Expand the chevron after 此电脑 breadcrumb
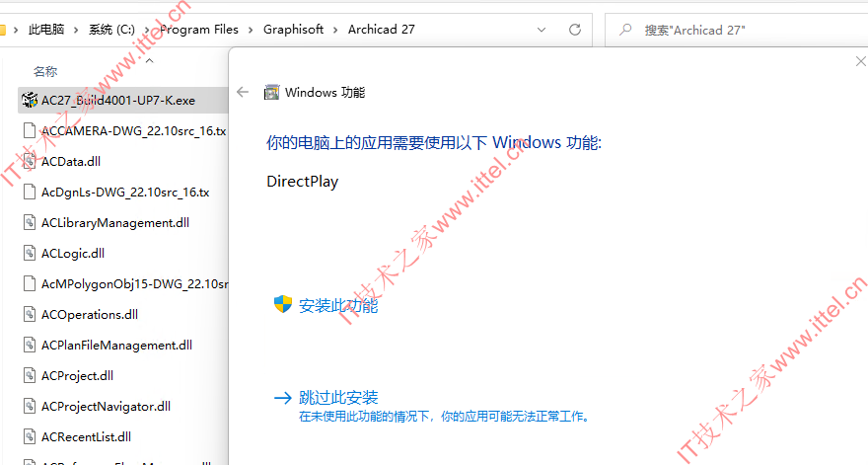The image size is (868, 465). point(76,30)
